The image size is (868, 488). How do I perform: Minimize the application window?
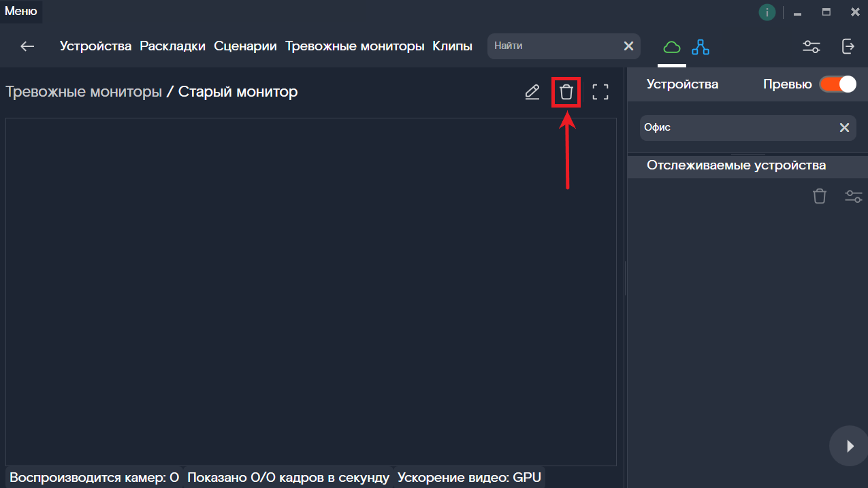[x=797, y=12]
